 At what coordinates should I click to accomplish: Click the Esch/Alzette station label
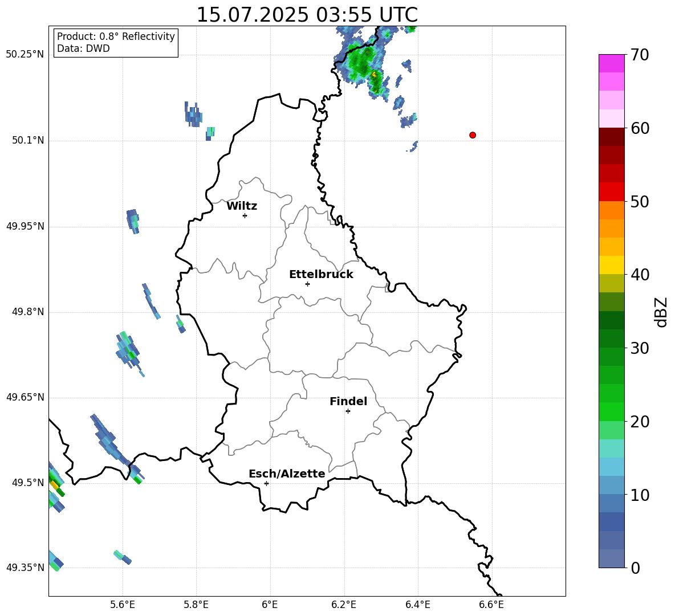pos(287,474)
